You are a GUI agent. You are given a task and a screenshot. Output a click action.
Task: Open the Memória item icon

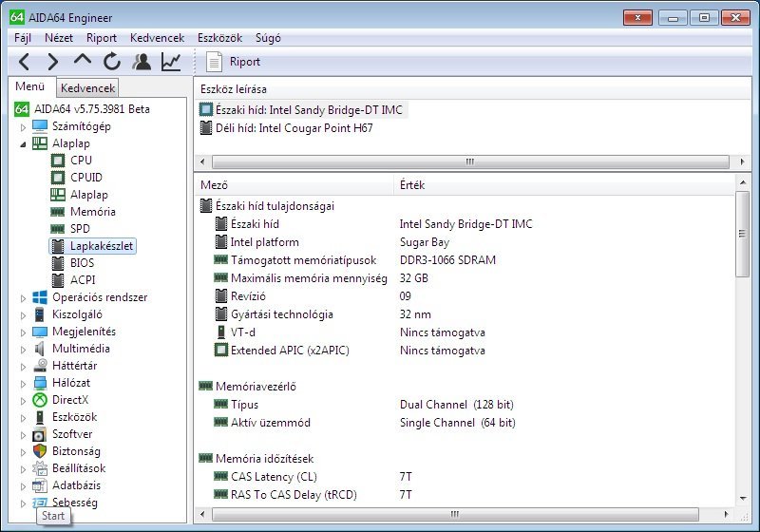[58, 212]
